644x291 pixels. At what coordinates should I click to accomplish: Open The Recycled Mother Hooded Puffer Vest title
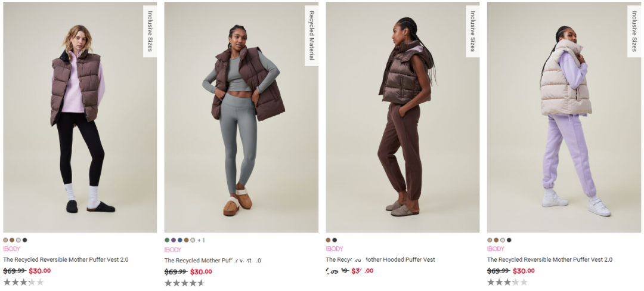380,259
